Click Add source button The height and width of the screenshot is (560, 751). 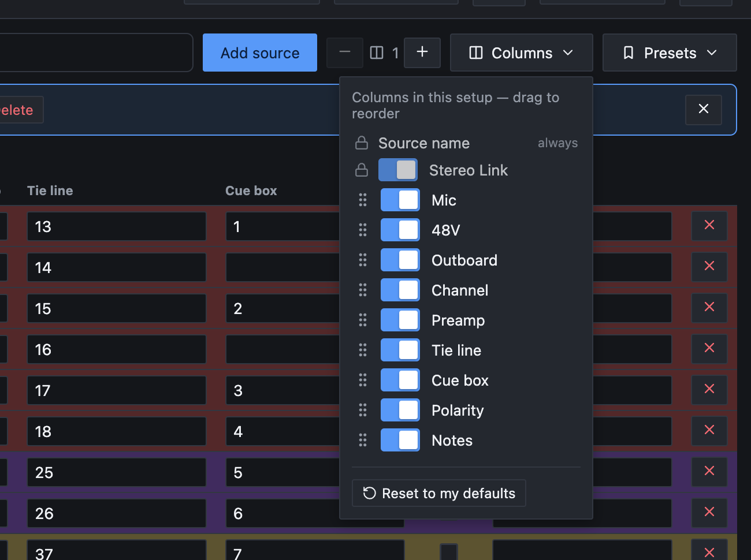point(260,53)
